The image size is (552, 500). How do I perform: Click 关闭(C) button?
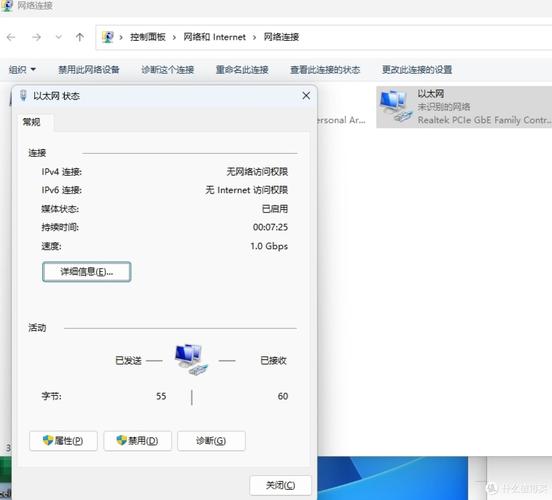point(281,486)
